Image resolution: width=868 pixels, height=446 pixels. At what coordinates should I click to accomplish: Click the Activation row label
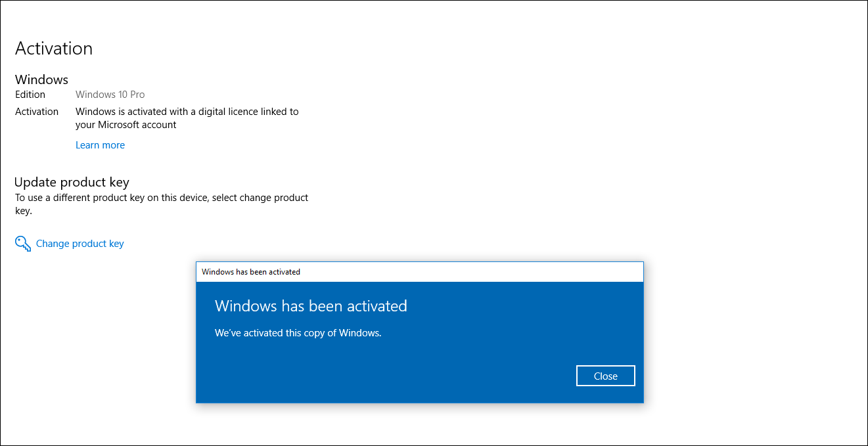[x=37, y=112]
